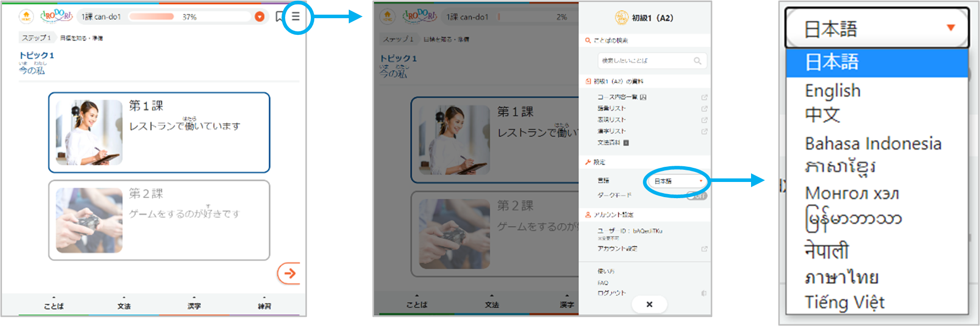This screenshot has height=326, width=980.
Task: Open the language dropdown in settings panel
Action: click(x=677, y=181)
